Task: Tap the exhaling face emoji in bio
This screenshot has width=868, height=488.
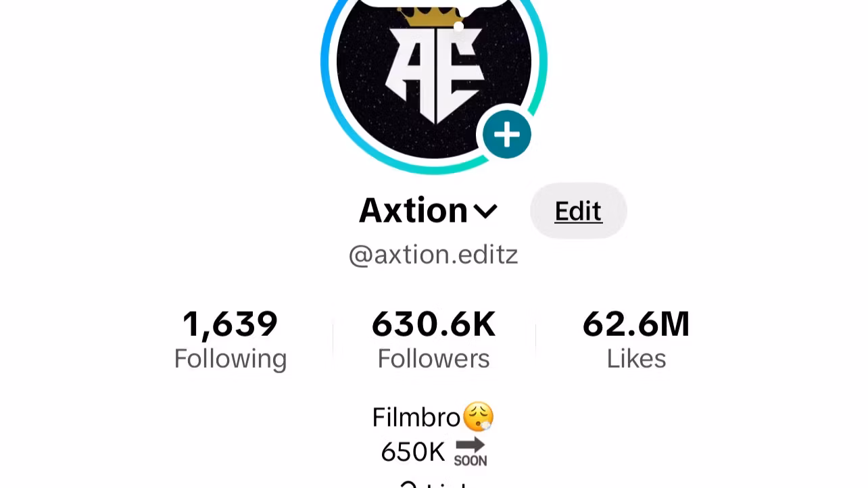Action: point(479,417)
